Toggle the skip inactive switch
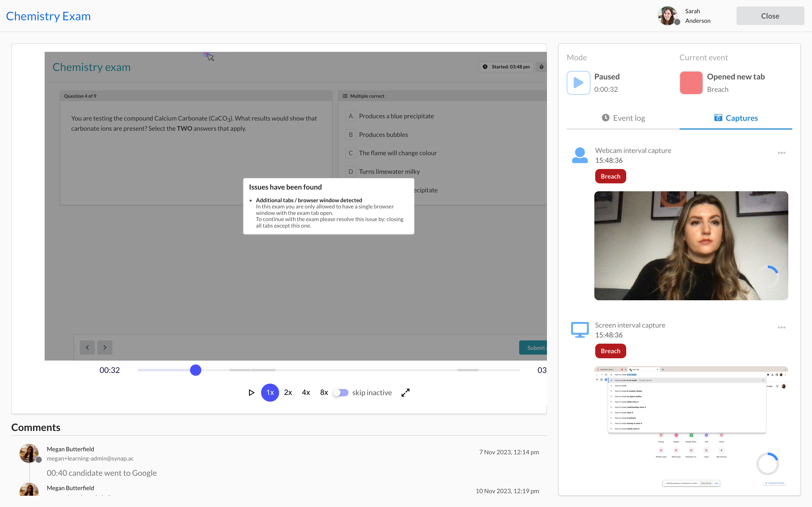The height and width of the screenshot is (507, 812). (341, 392)
